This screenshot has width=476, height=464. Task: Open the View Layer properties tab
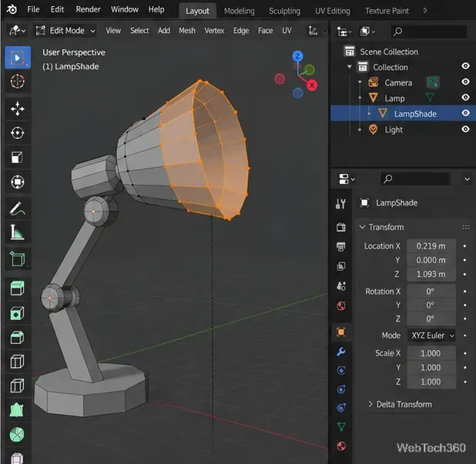341,266
